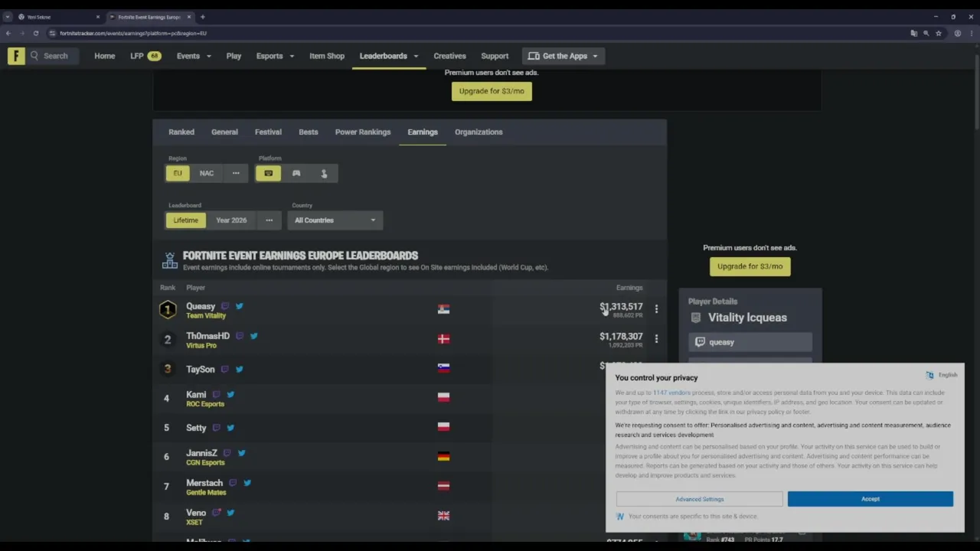Switch to Organizations tab
This screenshot has width=980, height=551.
[479, 132]
